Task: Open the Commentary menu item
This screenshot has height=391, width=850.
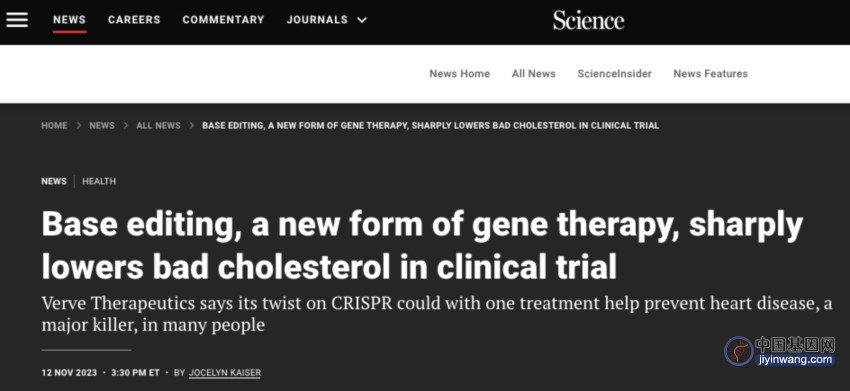Action: pos(223,20)
